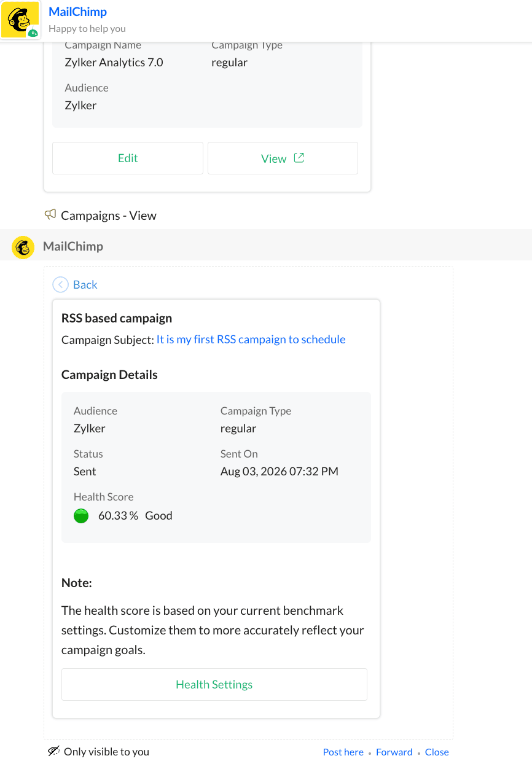Image resolution: width=532 pixels, height=780 pixels.
Task: Click the green health score indicator circle
Action: coord(81,516)
